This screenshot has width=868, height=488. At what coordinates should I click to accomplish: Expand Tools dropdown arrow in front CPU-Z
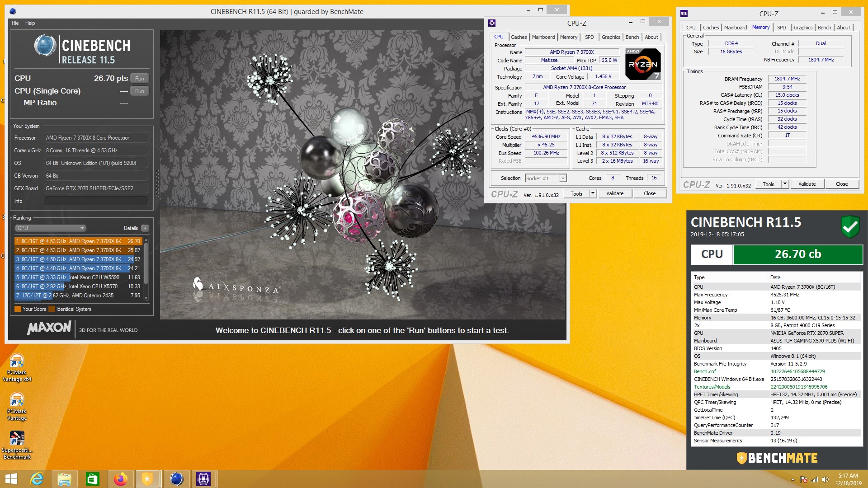click(x=593, y=193)
